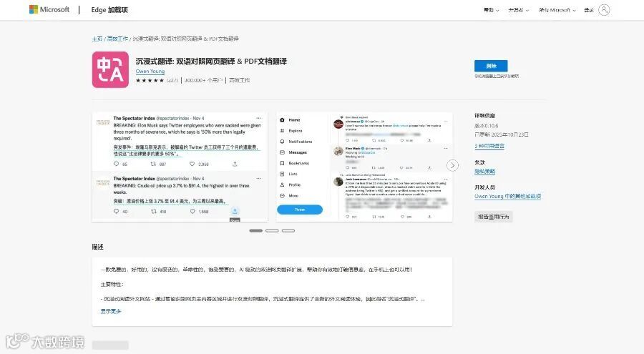Expand the 所有 Microsoft menu
This screenshot has height=354, width=644.
557,10
